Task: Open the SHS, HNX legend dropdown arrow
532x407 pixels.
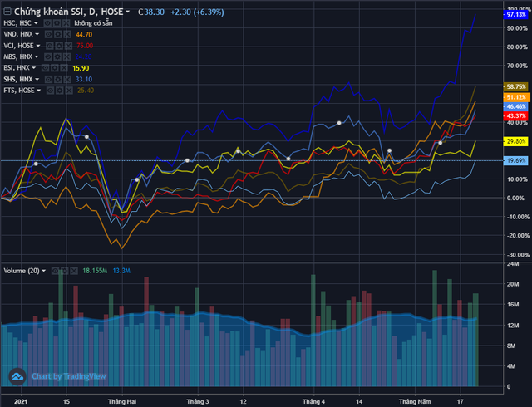Action: [37, 79]
